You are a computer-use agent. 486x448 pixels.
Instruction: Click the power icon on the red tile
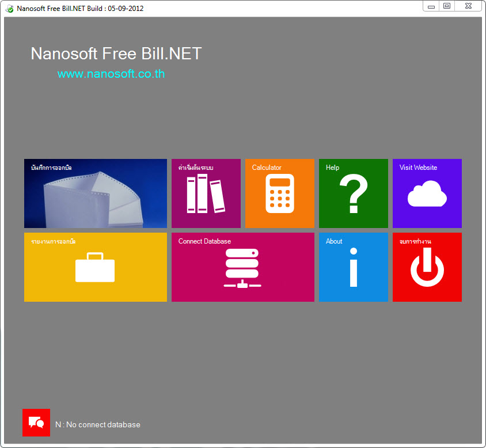427,268
